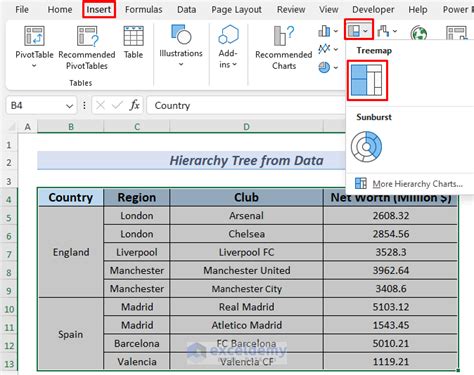474x375 pixels.
Task: Select the Real Madrid cell
Action: coord(246,307)
